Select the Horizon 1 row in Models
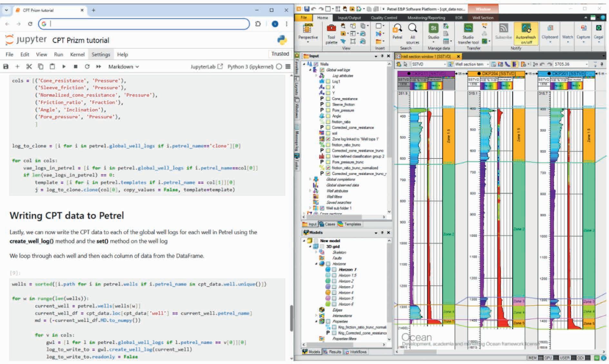Screen dimensions: 609x364 348,270
